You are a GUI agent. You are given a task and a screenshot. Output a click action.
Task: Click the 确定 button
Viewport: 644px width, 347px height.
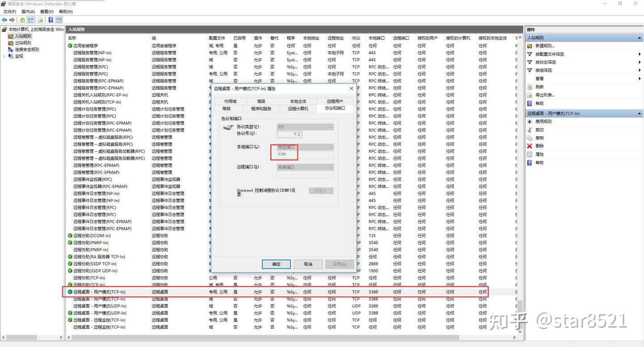[276, 264]
